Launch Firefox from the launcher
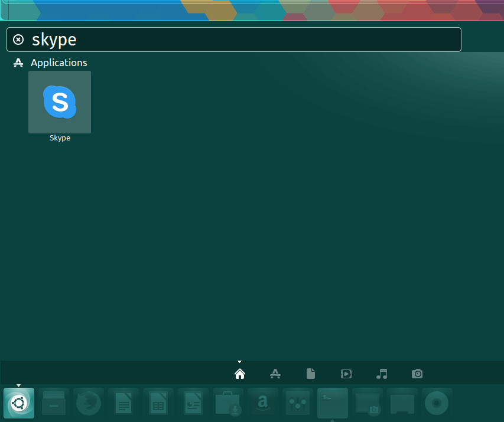Image resolution: width=504 pixels, height=422 pixels. click(x=89, y=403)
